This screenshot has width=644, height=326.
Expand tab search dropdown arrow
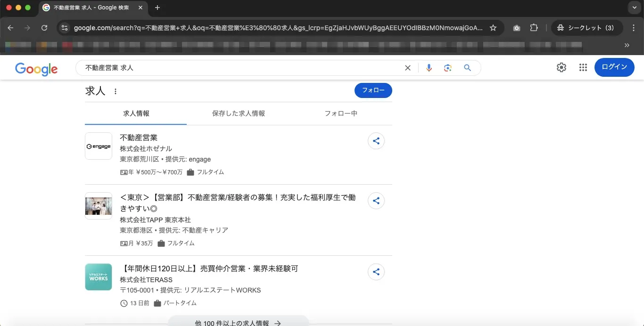(634, 8)
